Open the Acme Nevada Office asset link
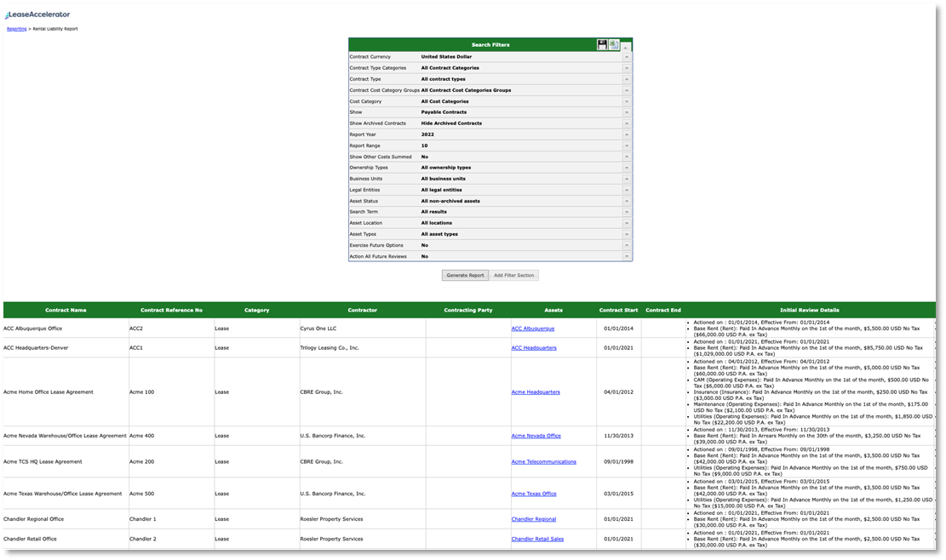This screenshot has height=560, width=946. tap(536, 436)
